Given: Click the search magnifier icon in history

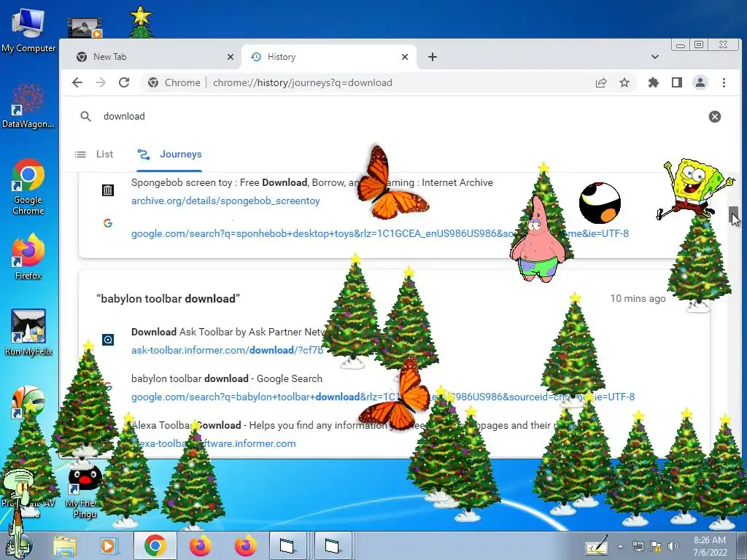Looking at the screenshot, I should (x=86, y=116).
